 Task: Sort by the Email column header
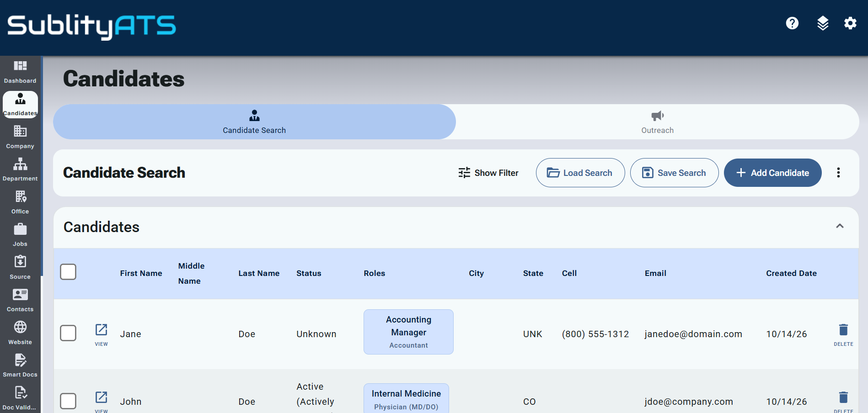coord(655,273)
